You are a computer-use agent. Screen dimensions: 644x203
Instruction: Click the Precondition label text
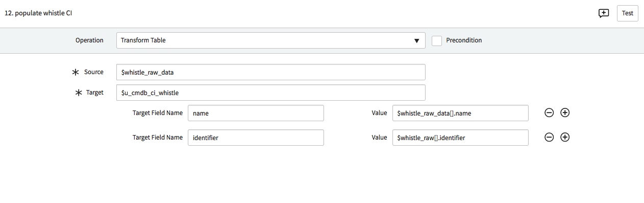point(464,40)
